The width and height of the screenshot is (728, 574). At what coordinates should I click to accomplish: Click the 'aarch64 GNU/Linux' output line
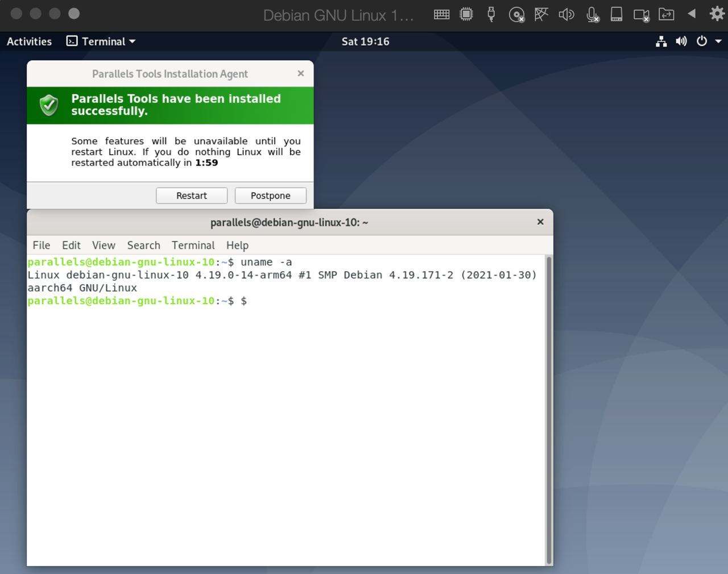82,288
